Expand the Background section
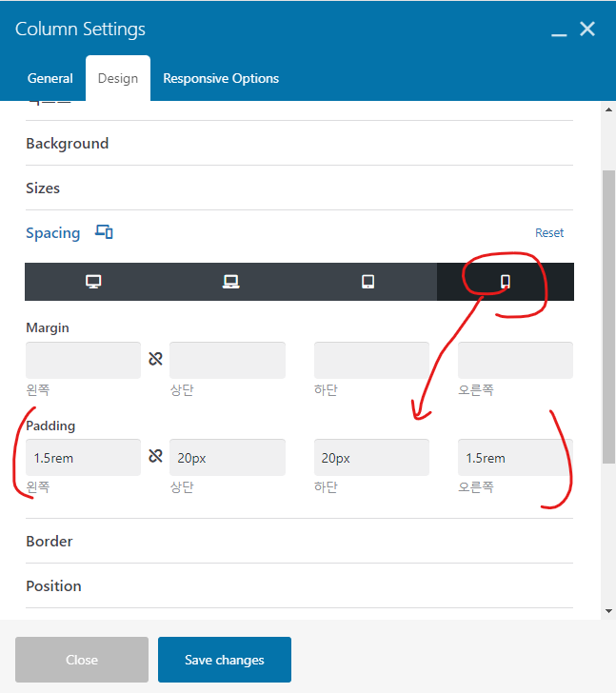 pyautogui.click(x=299, y=143)
